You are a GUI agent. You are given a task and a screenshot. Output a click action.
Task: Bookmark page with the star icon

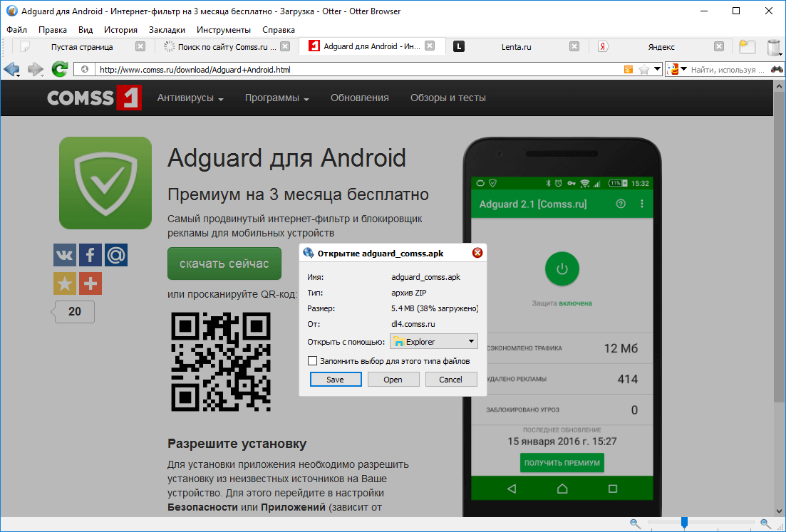pos(644,70)
